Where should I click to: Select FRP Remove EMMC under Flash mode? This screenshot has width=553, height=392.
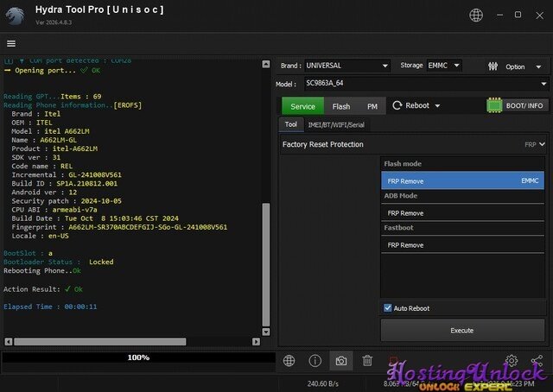coord(462,180)
